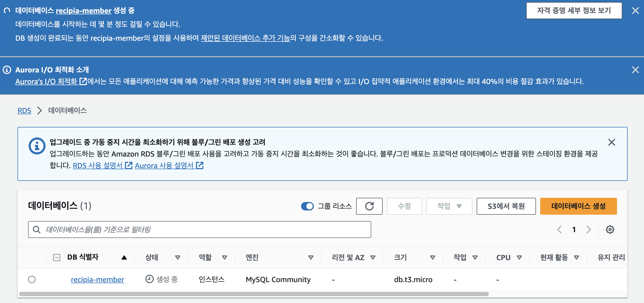Toggle off the 그룹 리소스 switch
The height and width of the screenshot is (303, 644).
point(308,206)
